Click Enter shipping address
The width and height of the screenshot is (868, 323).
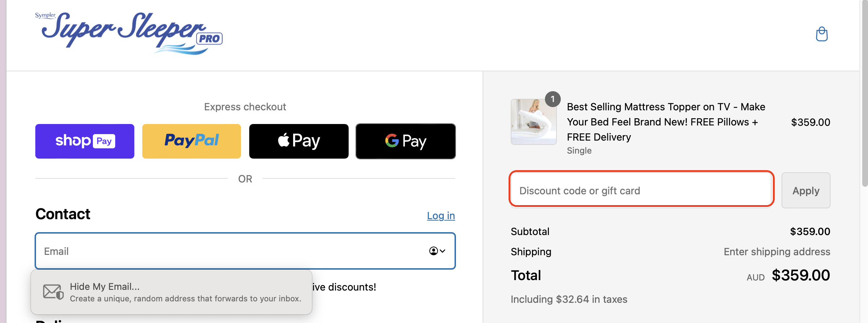[x=777, y=252]
